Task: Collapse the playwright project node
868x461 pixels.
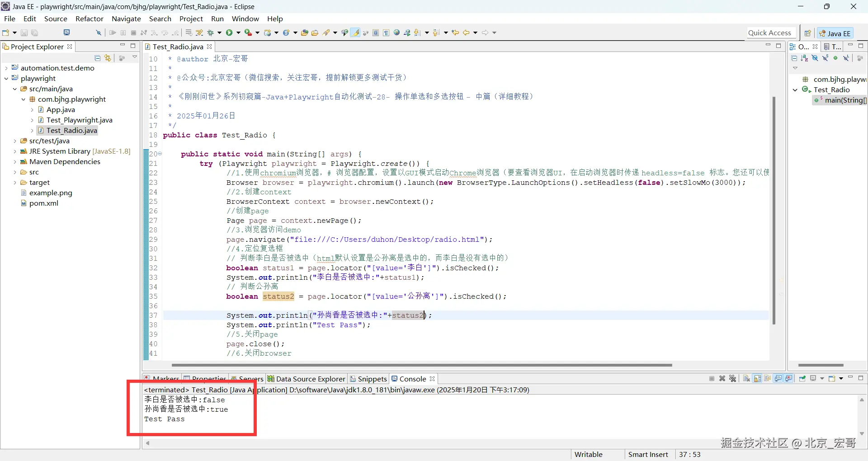Action: click(x=6, y=79)
